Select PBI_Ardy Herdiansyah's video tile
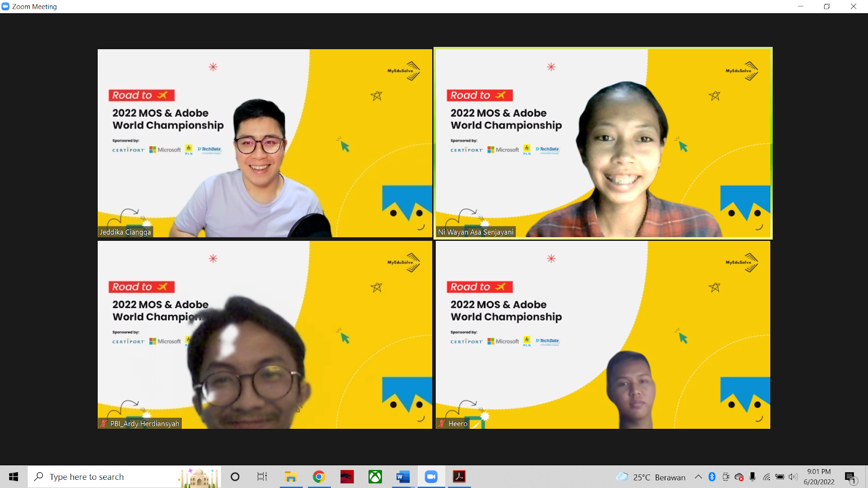Viewport: 868px width, 488px height. tap(265, 335)
